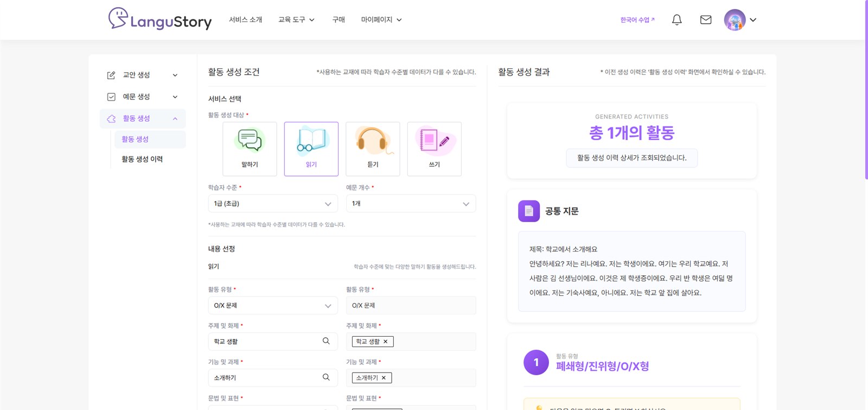Click the search icon in 주제 및 화제 field
Image resolution: width=868 pixels, height=410 pixels.
326,341
